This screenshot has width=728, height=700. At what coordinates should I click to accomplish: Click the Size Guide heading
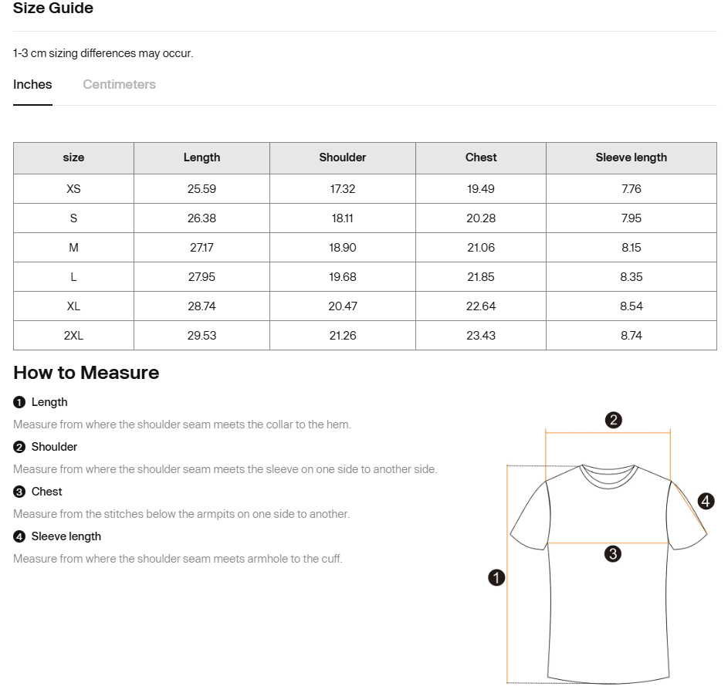point(53,8)
